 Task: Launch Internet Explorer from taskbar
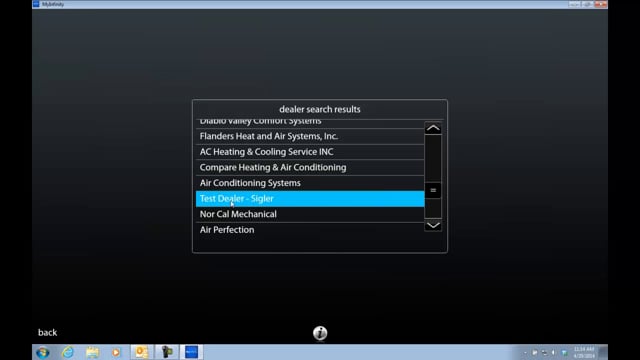click(x=68, y=352)
